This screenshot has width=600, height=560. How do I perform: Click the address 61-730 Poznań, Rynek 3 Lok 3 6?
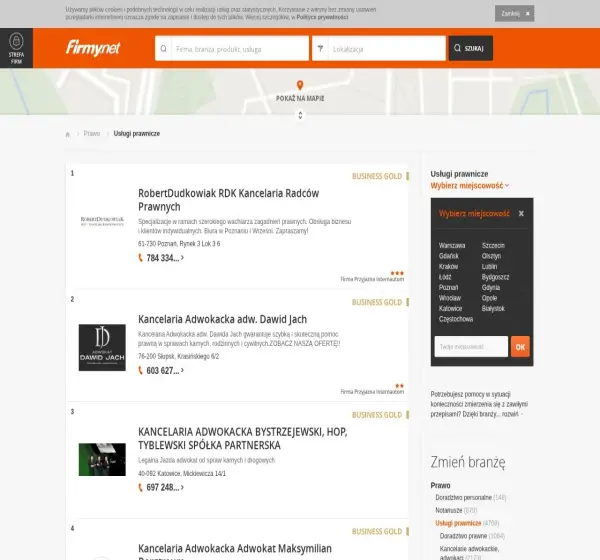point(179,244)
